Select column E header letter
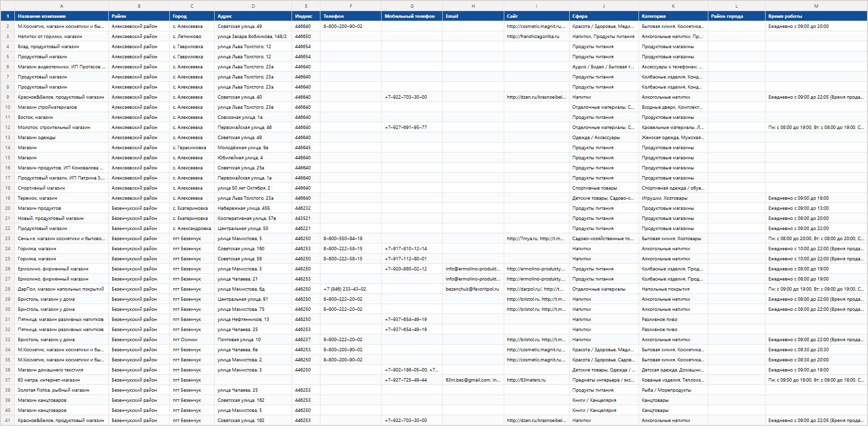 [306, 6]
